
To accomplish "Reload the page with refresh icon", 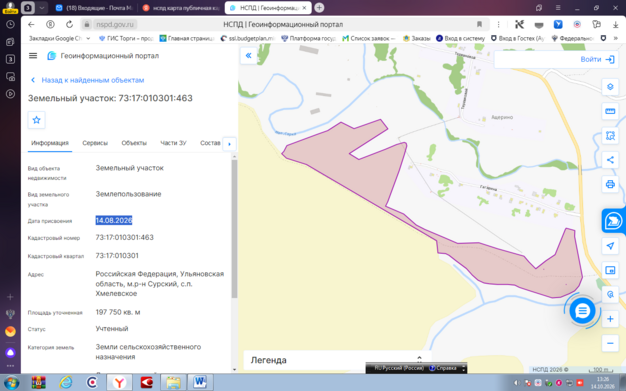I will (69, 24).
